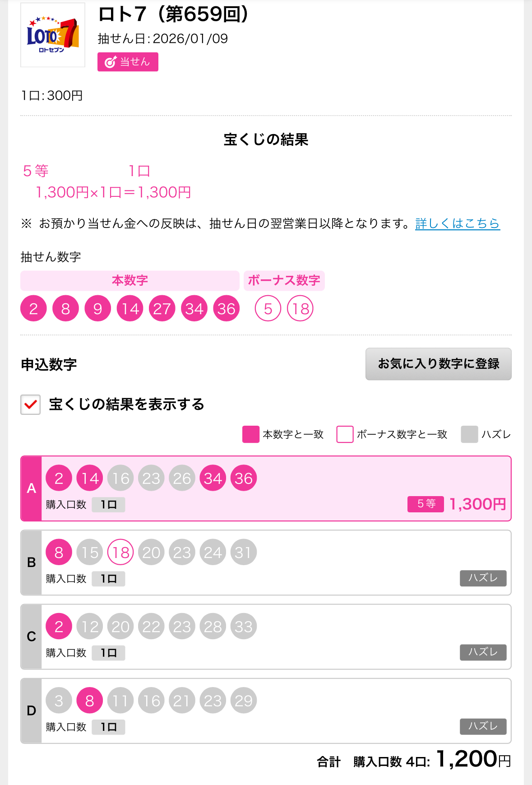
Task: Click winning number ball 9
Action: coord(97,309)
